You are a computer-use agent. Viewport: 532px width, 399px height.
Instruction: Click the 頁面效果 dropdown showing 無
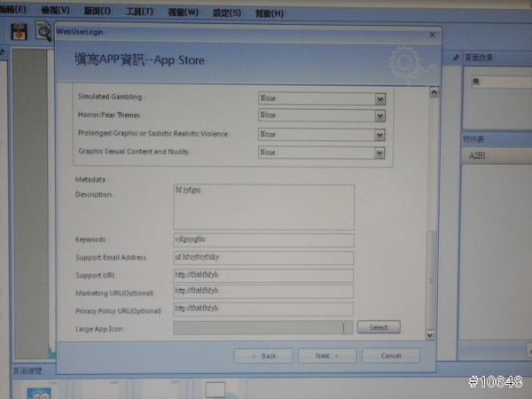[x=502, y=82]
